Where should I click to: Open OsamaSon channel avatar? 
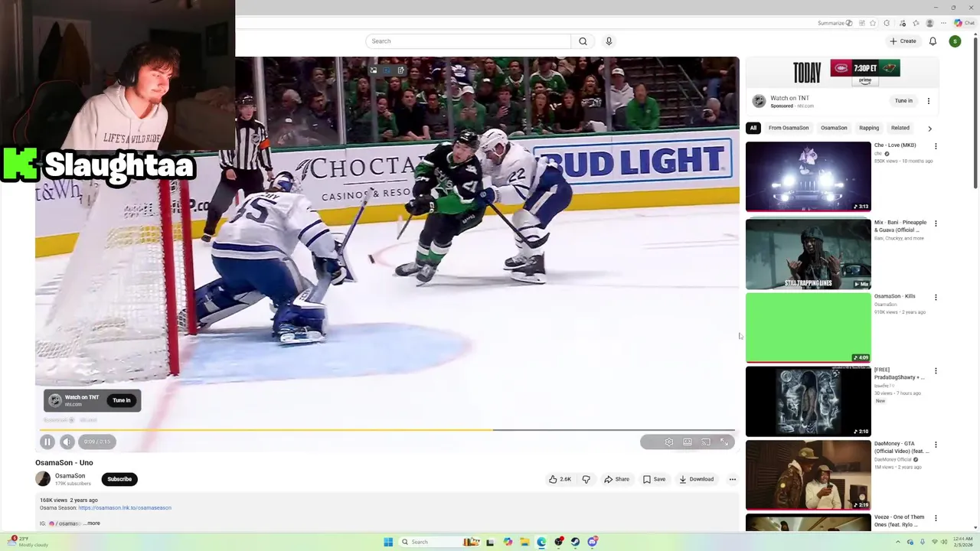tap(43, 479)
